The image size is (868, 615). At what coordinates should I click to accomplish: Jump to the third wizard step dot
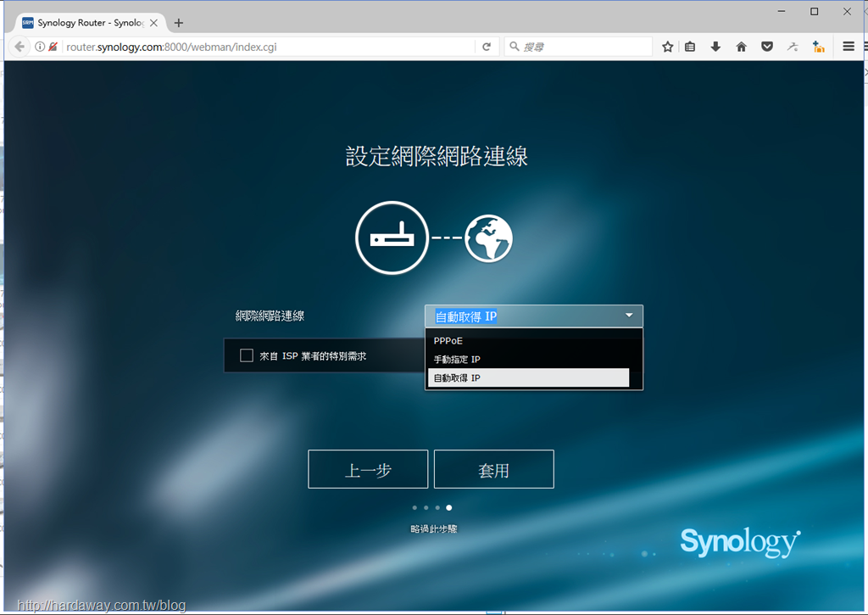tap(437, 507)
